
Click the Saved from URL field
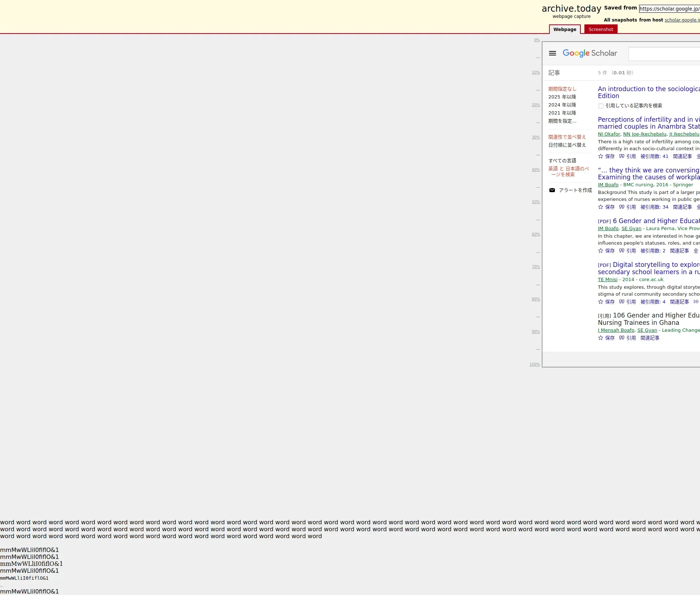pos(669,9)
